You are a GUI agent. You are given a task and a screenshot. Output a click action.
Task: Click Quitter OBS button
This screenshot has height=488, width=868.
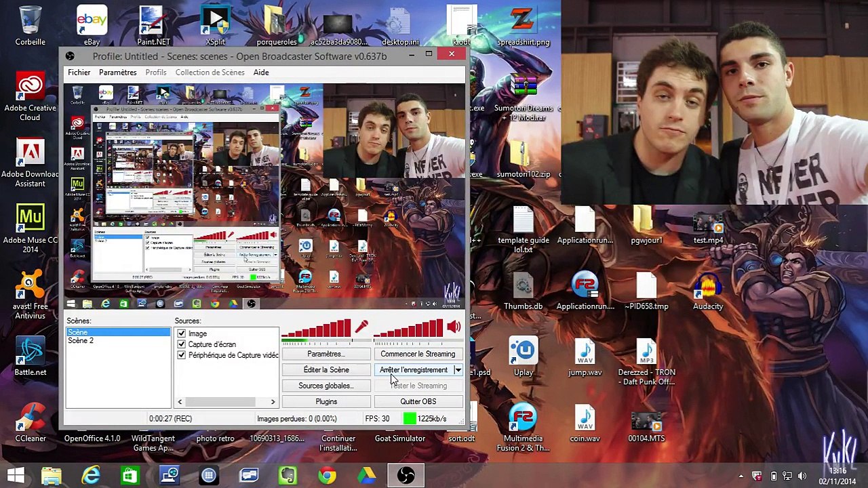tap(418, 402)
